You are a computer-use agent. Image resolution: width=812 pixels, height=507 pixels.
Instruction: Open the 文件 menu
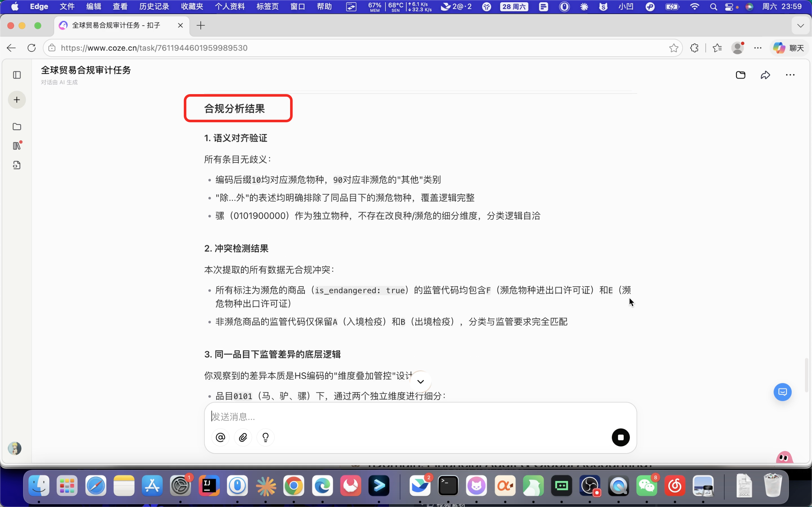[67, 6]
